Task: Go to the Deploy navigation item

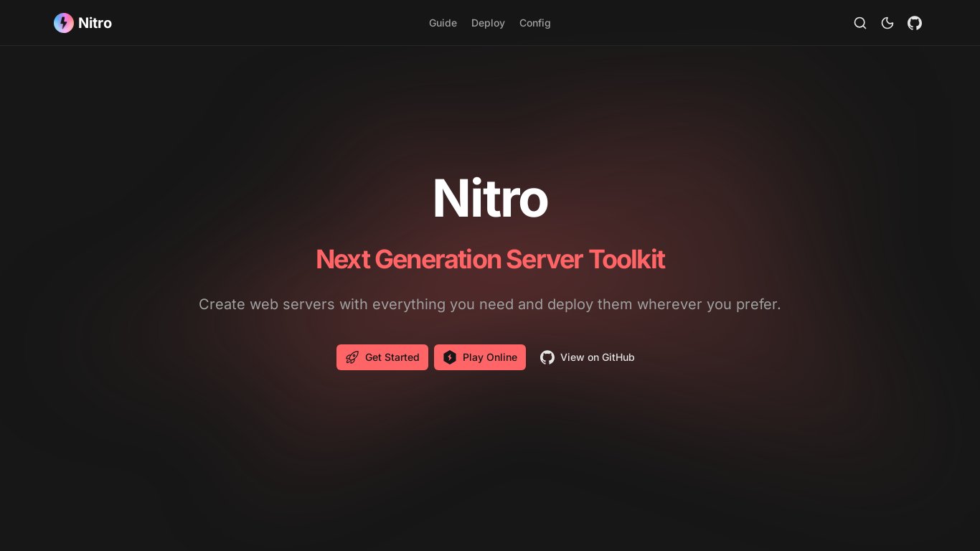Action: [488, 23]
